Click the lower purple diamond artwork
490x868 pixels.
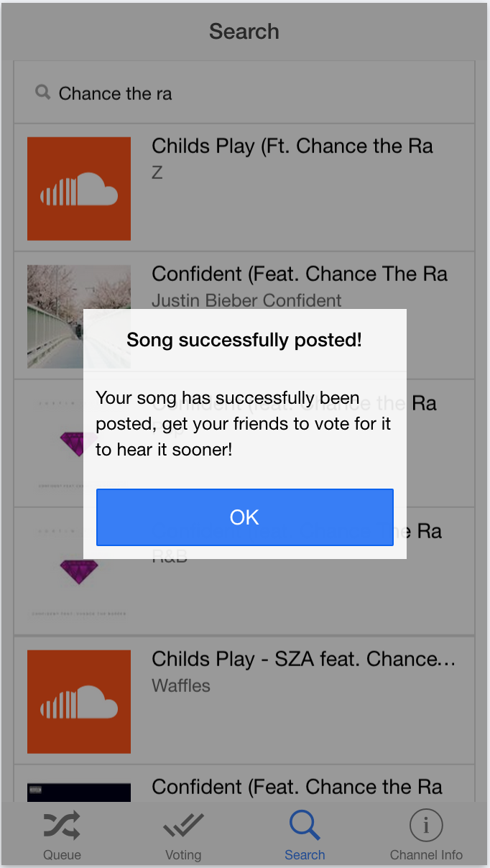tap(78, 572)
